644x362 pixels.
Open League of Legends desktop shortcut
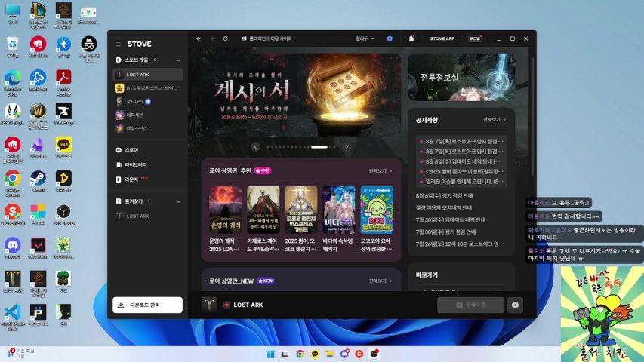(x=39, y=16)
